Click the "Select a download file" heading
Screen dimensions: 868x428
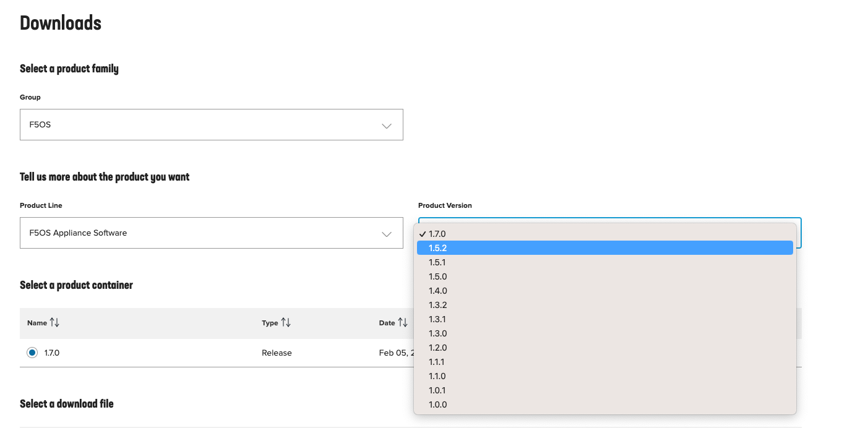pos(67,403)
